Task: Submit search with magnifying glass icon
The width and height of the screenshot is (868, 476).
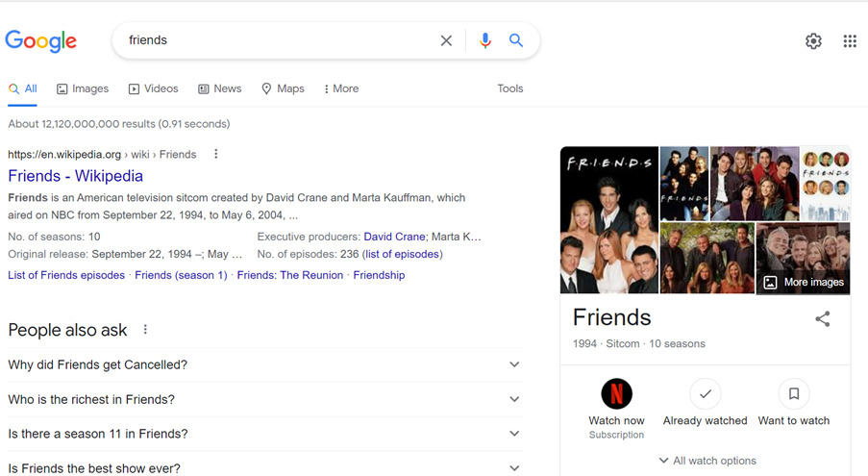Action: [x=516, y=39]
